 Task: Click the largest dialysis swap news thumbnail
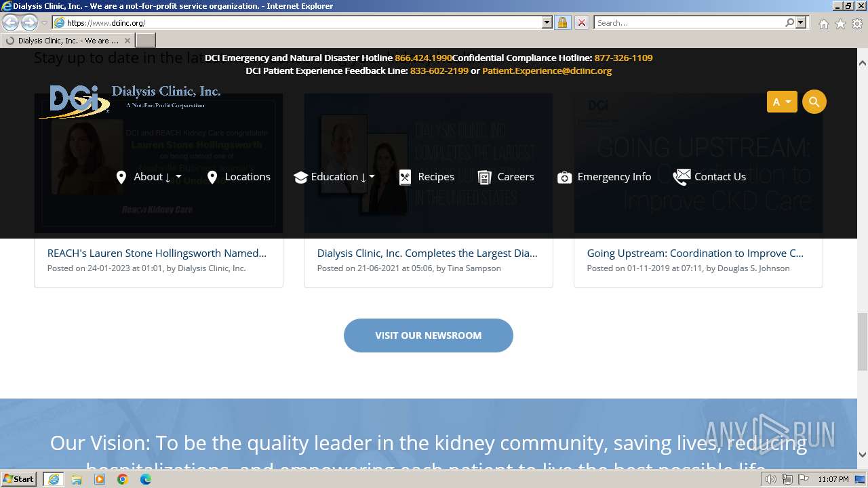(x=429, y=163)
